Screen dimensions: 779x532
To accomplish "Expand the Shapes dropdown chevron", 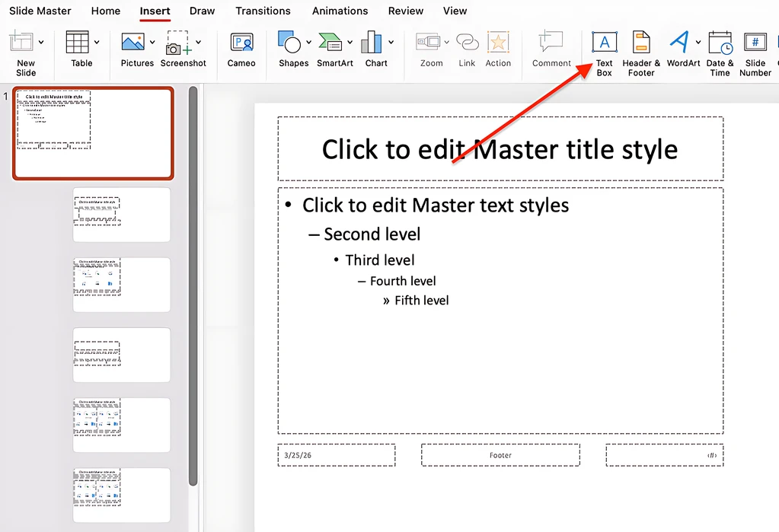I will tap(309, 43).
